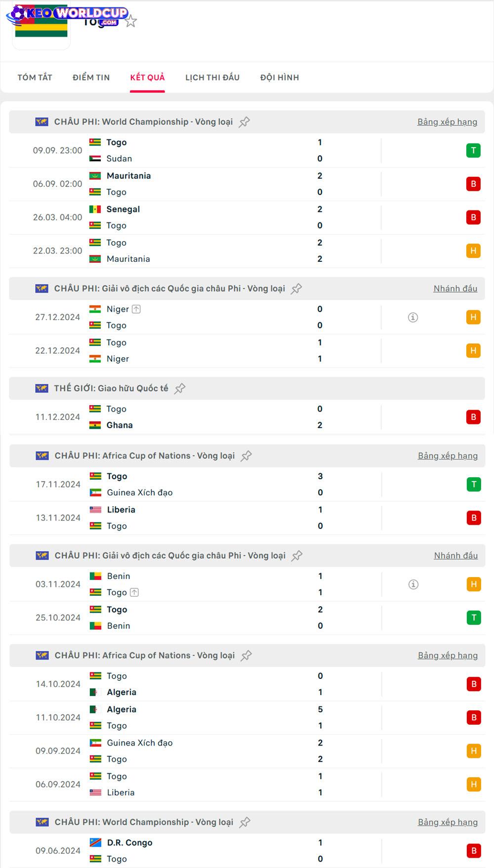Open the ĐỘI HÌNH tab
Image resolution: width=494 pixels, height=868 pixels.
[280, 78]
